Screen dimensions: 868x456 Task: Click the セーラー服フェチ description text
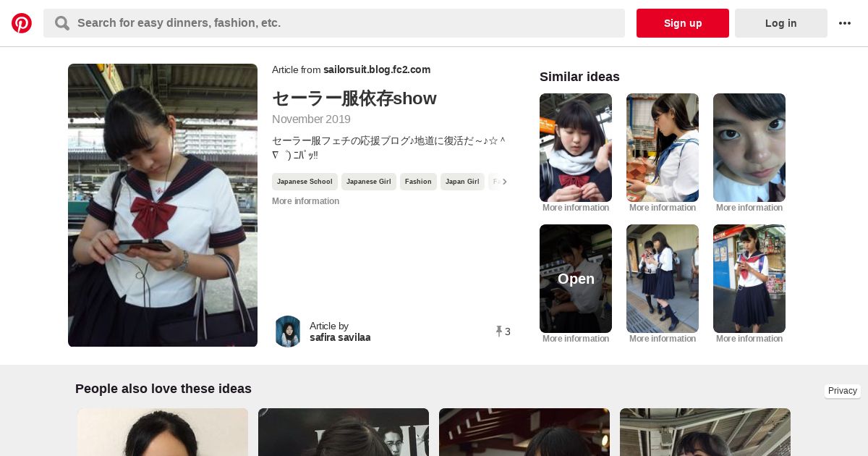(389, 148)
